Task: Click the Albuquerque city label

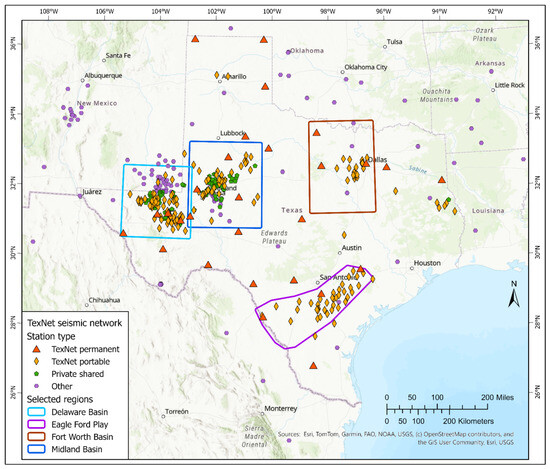Action: pos(103,75)
